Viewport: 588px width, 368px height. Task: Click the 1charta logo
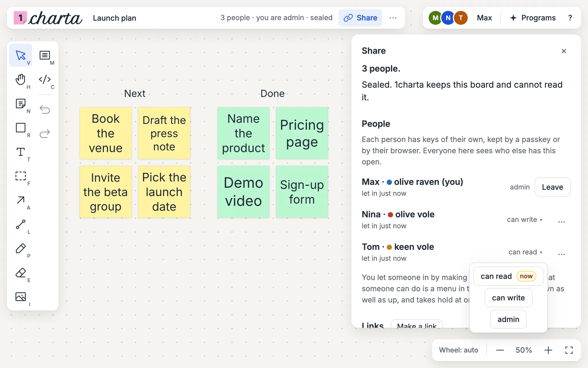click(x=48, y=18)
